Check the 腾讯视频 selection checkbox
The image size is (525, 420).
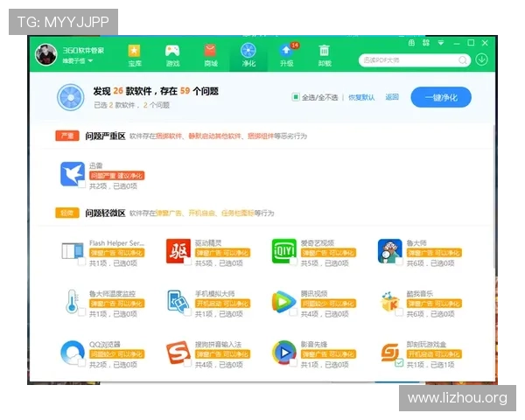[x=293, y=312]
